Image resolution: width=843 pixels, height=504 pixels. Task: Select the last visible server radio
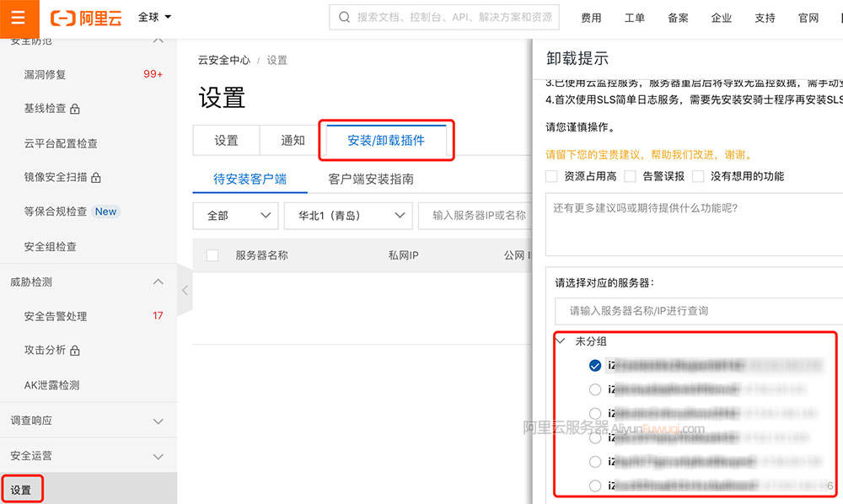(594, 485)
